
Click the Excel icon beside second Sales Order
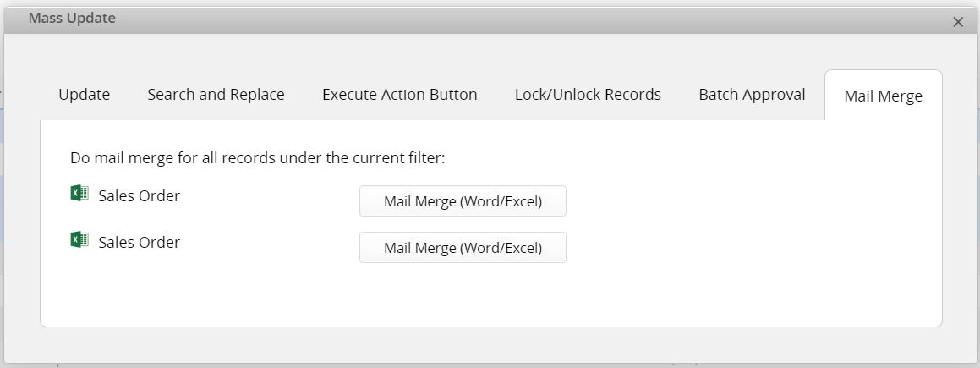point(79,240)
